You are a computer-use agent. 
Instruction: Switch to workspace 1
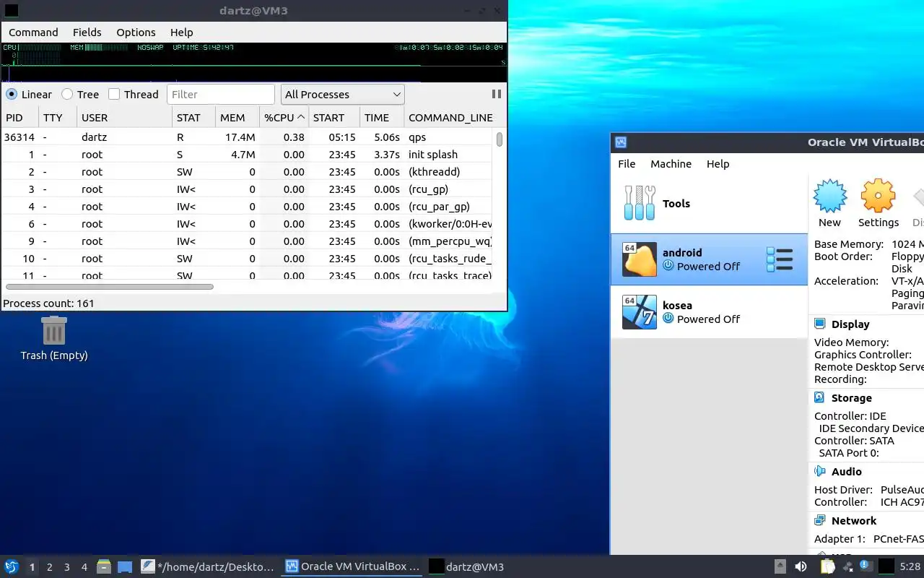(32, 566)
